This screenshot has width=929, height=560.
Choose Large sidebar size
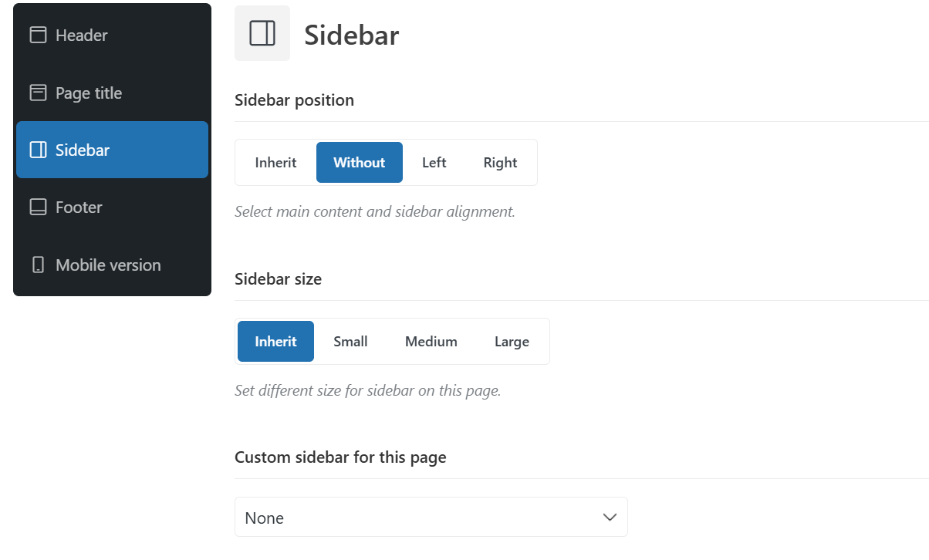click(512, 342)
